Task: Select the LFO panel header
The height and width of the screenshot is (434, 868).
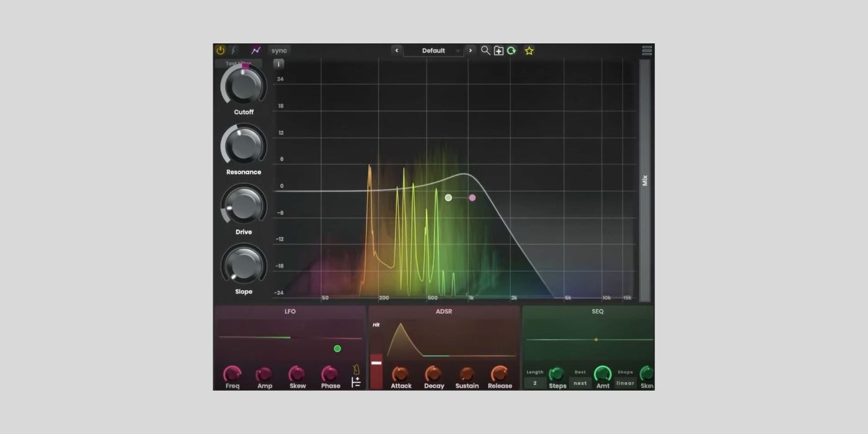Action: pos(290,311)
